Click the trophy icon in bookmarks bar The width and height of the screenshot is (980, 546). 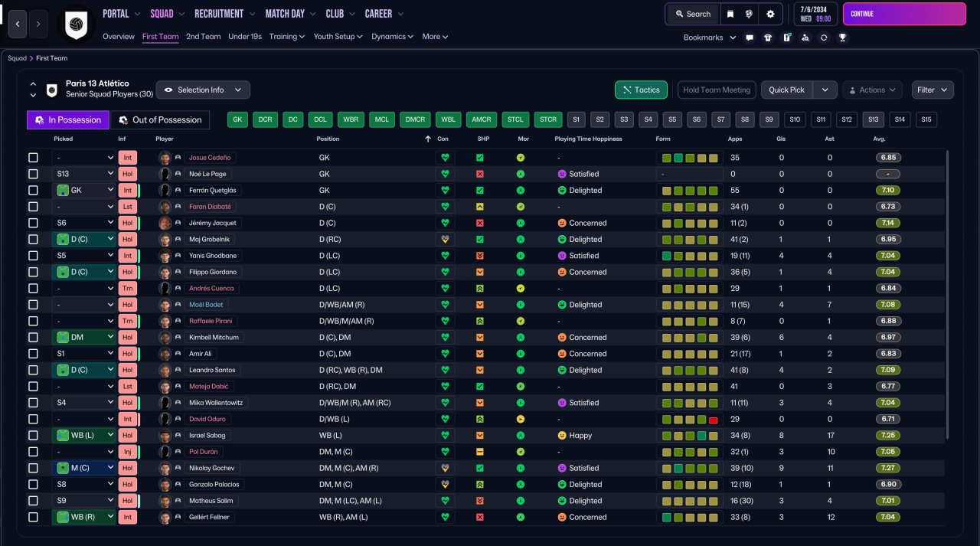(842, 38)
